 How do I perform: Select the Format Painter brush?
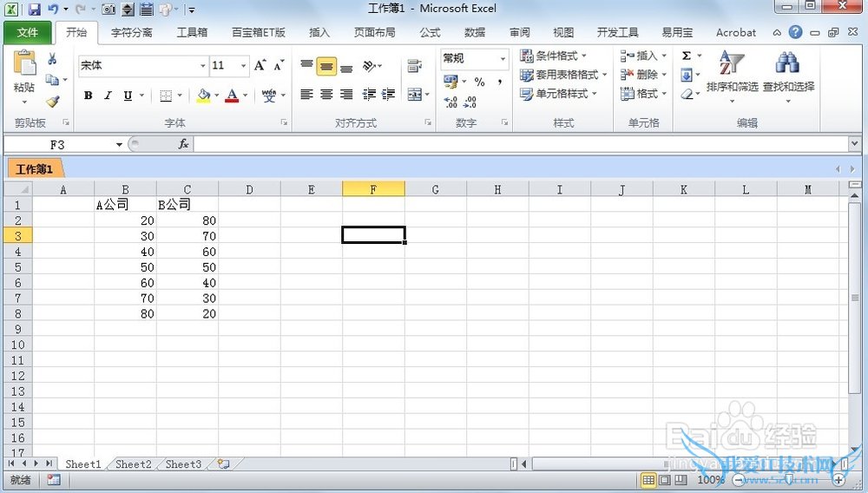coord(53,101)
